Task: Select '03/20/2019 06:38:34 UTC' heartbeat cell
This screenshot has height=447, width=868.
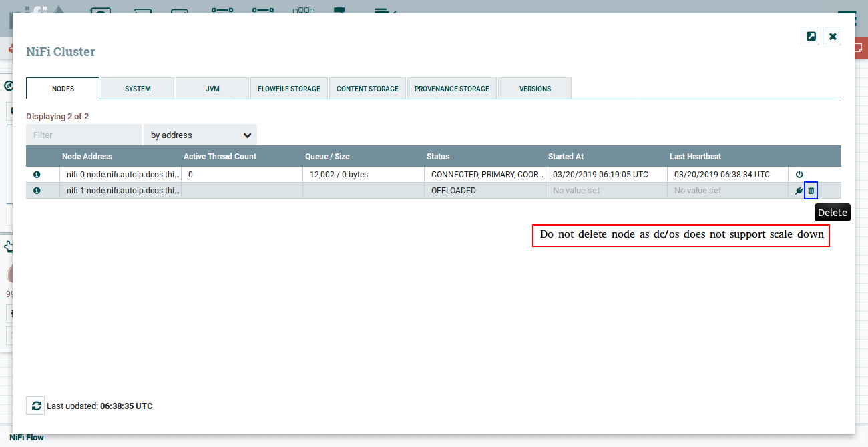Action: [728, 175]
